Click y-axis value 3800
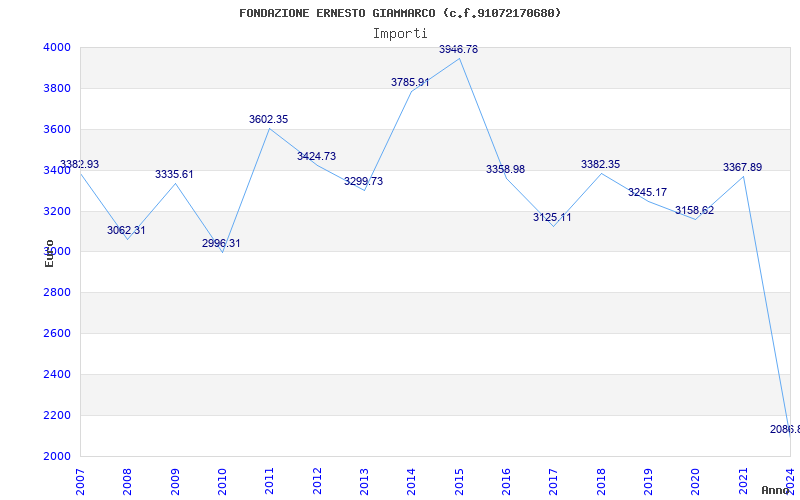 point(58,88)
